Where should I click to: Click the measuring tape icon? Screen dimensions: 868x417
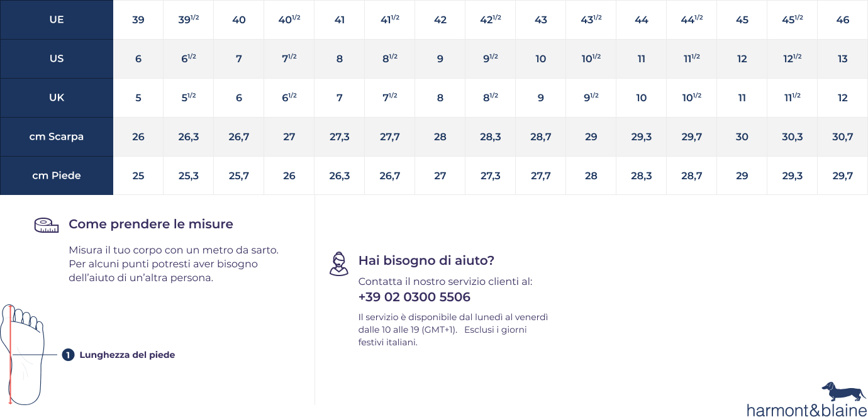tap(46, 225)
